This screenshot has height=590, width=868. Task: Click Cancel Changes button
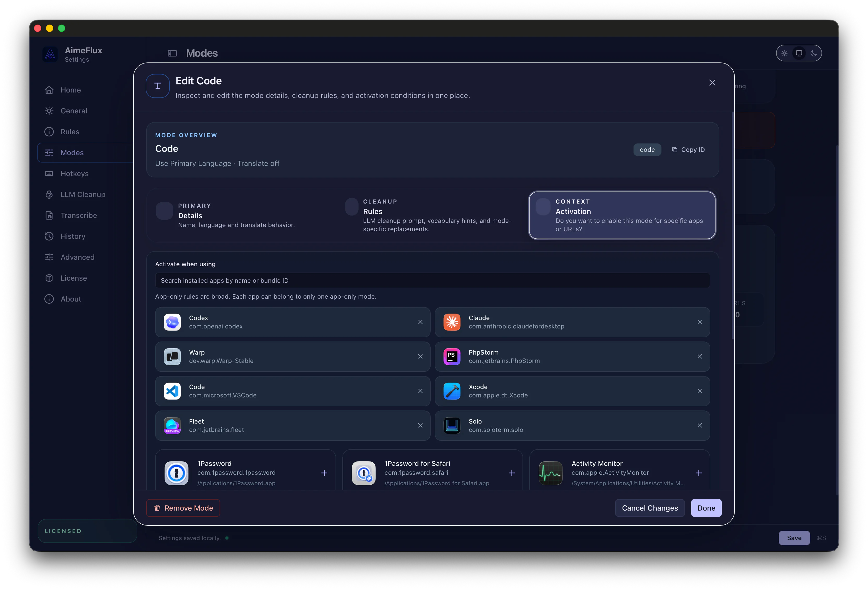[649, 508]
